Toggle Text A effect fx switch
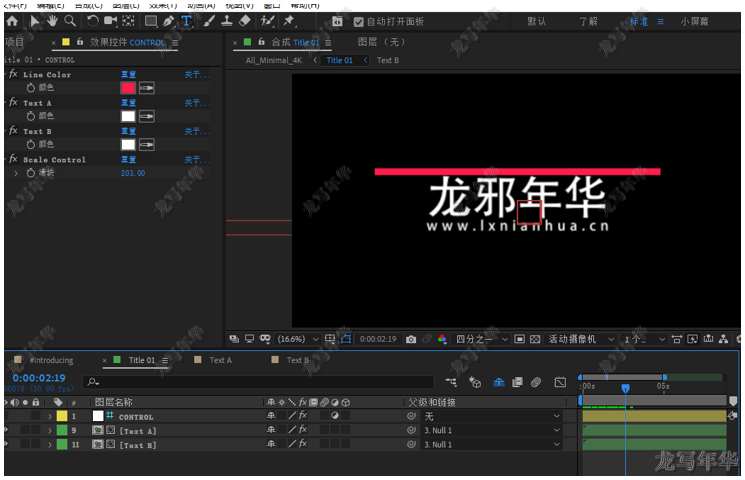The image size is (745, 480). pyautogui.click(x=13, y=103)
